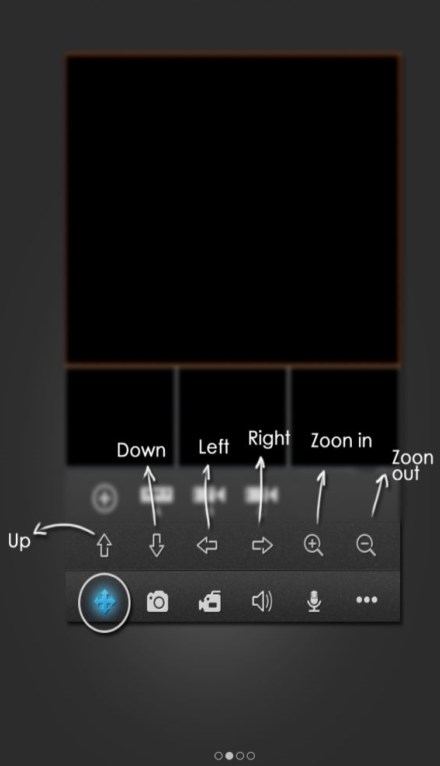Start recording with the video camera icon
440x766 pixels.
click(210, 601)
